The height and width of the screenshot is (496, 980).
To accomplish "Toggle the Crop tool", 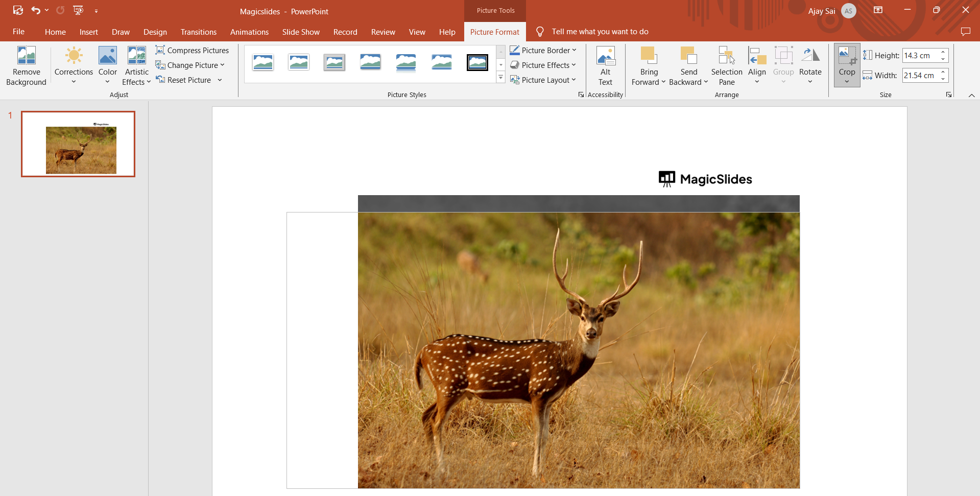I will [846, 56].
